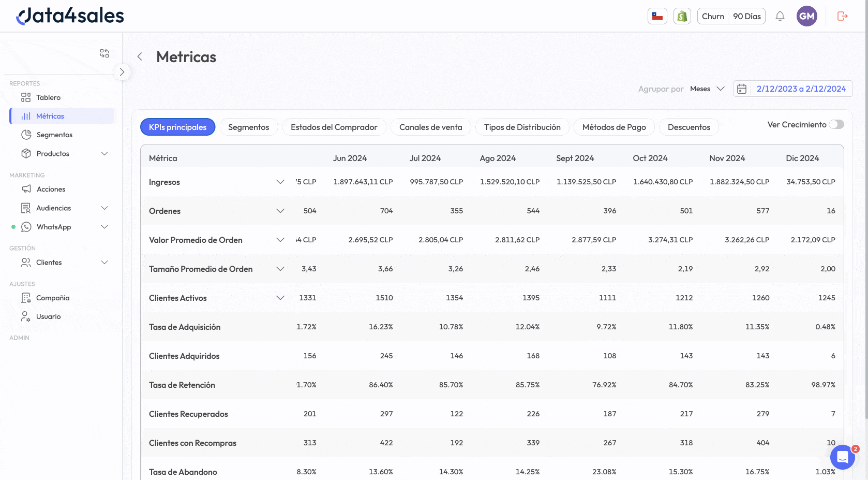Viewport: 868px width, 480px height.
Task: Collapse the sidebar with arrow button
Action: [x=122, y=72]
